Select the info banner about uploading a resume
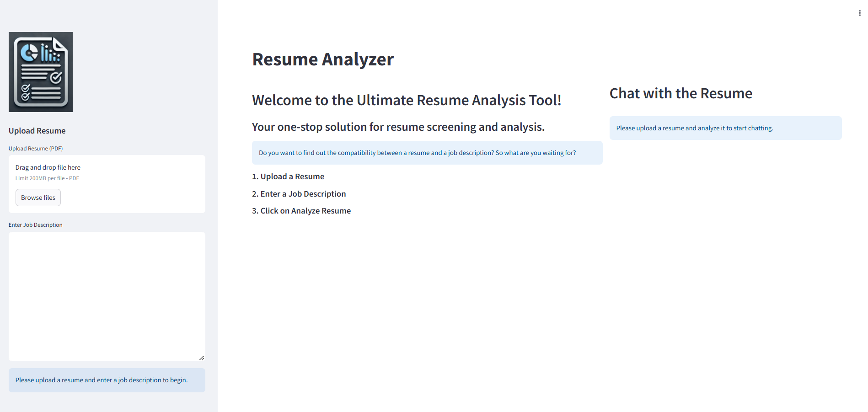Image resolution: width=868 pixels, height=412 pixels. coord(107,380)
